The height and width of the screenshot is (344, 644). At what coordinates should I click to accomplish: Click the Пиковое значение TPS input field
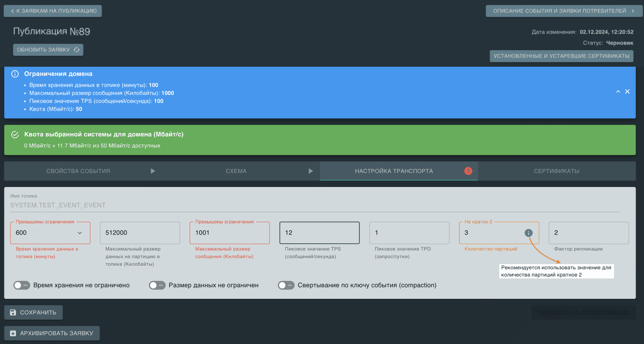point(319,233)
